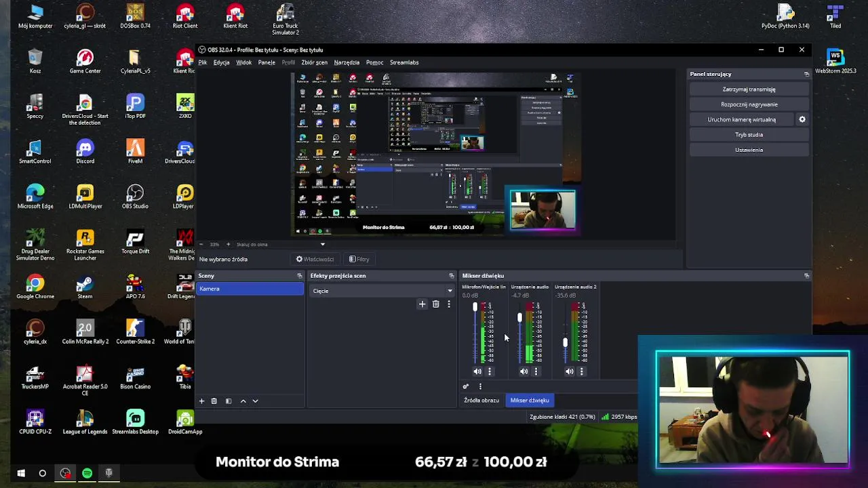Move scene up with the up arrow

click(x=243, y=401)
